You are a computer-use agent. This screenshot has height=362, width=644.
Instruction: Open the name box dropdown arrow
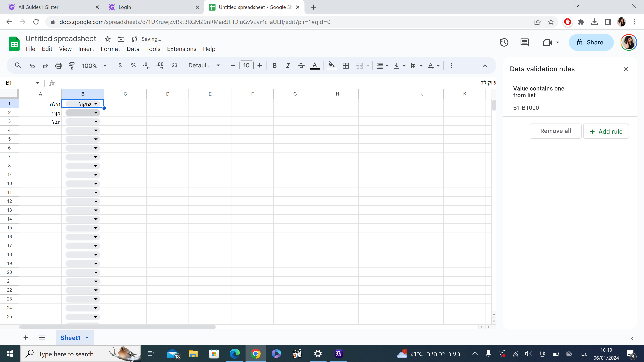38,83
